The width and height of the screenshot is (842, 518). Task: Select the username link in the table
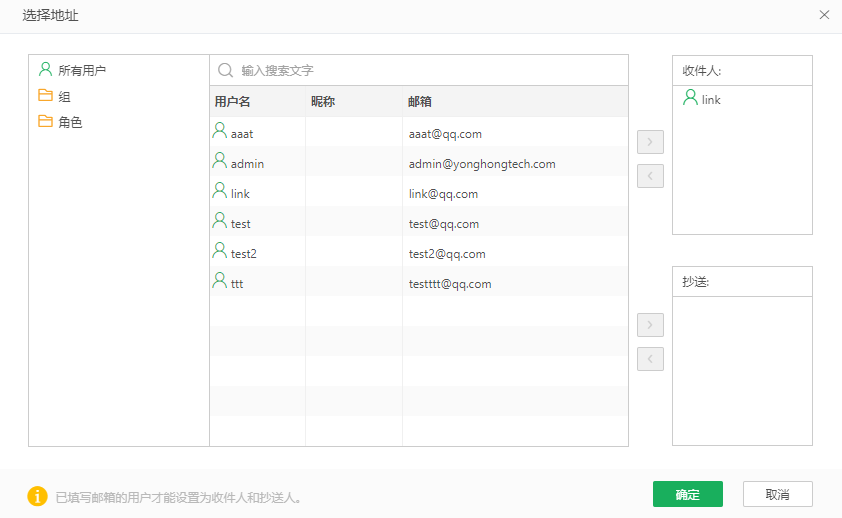[240, 194]
